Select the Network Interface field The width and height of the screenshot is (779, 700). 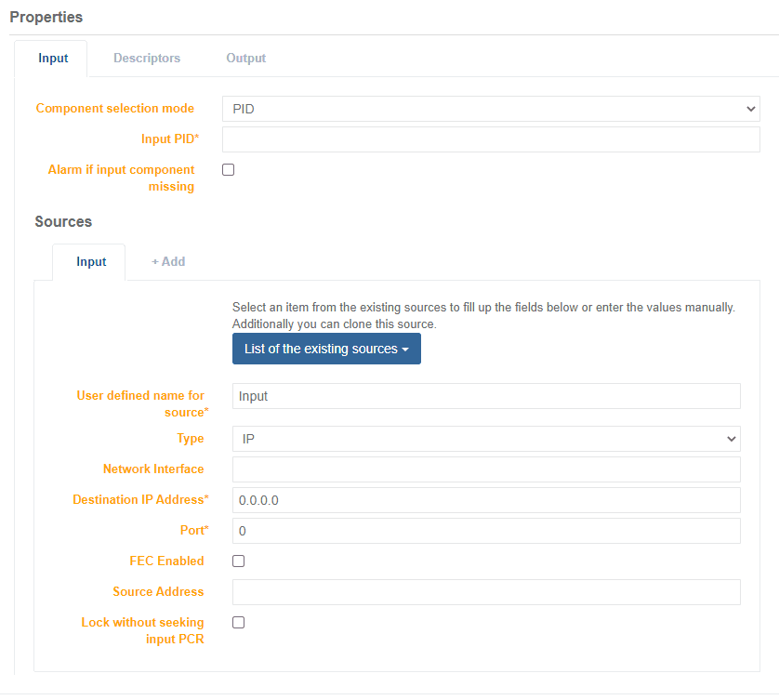[x=485, y=469]
